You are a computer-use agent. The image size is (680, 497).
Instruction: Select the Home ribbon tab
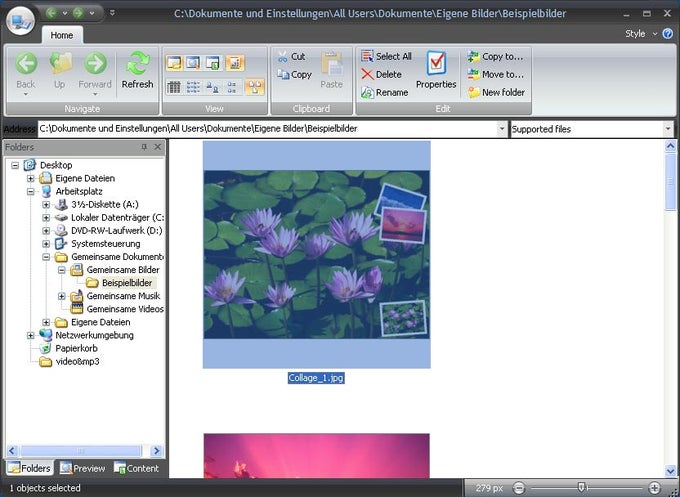[x=62, y=35]
